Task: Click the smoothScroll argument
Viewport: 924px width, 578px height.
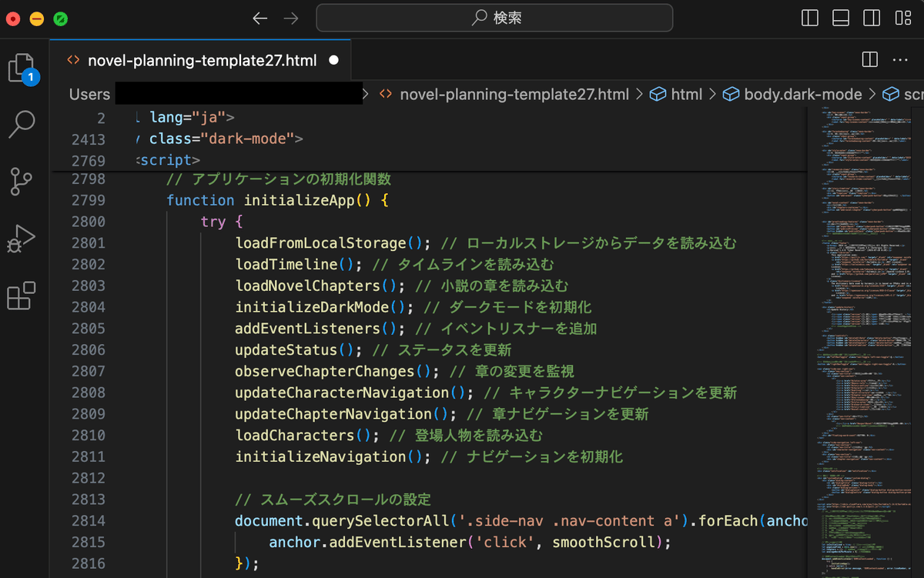Action: [604, 543]
